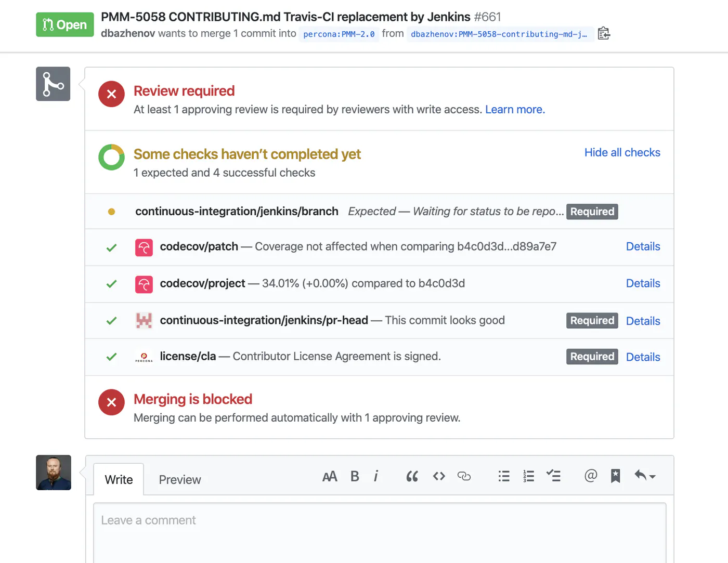Open Details for license/cla check
Viewport: 728px width, 563px height.
pyautogui.click(x=643, y=357)
